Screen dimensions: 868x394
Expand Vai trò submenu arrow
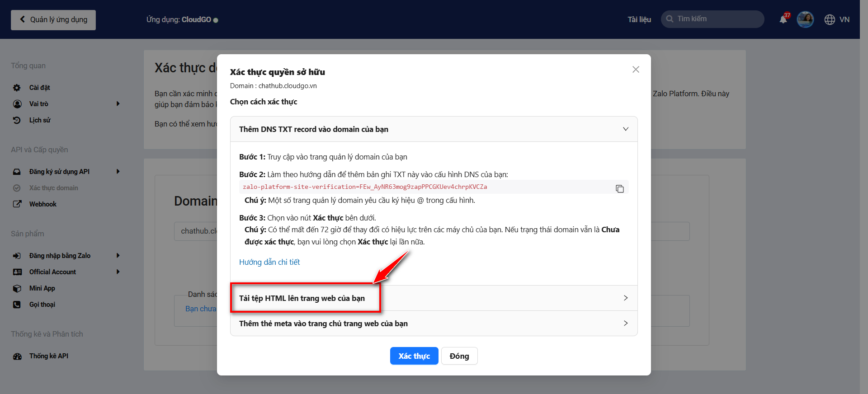(118, 104)
